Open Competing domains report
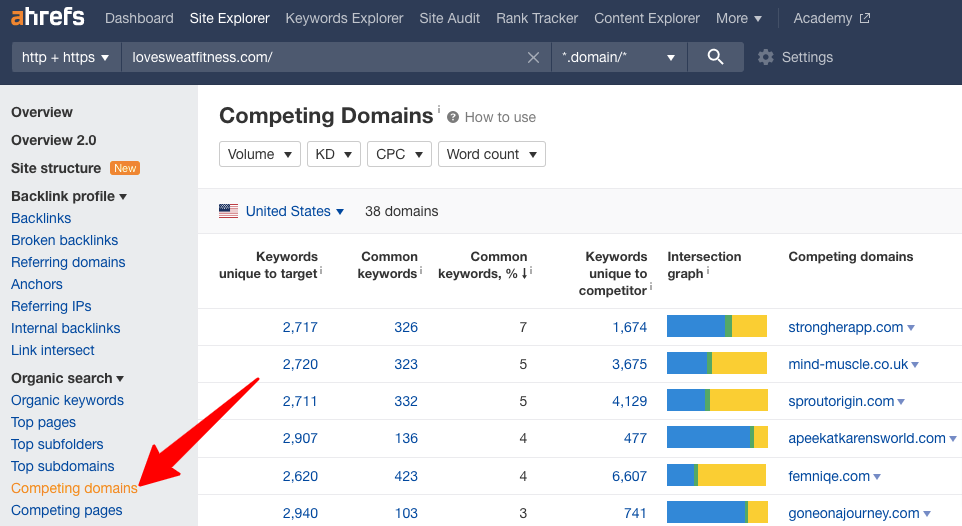 click(x=74, y=489)
